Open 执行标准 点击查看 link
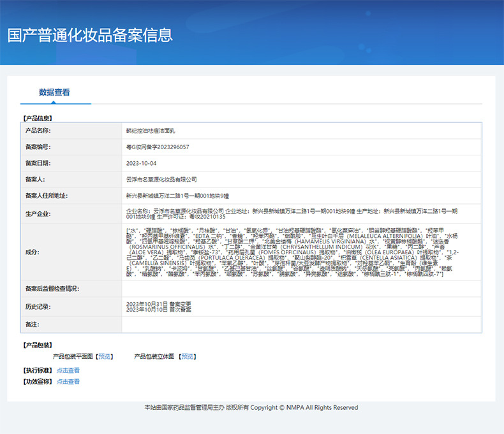504x434 pixels. tap(68, 370)
